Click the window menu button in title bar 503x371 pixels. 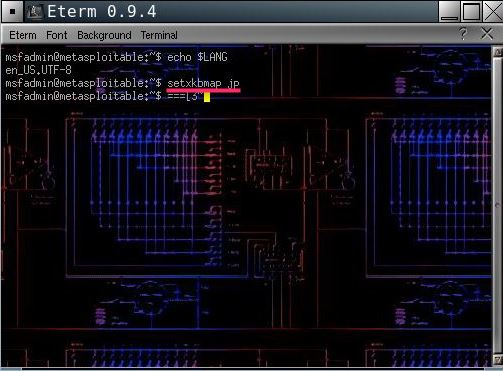12,11
